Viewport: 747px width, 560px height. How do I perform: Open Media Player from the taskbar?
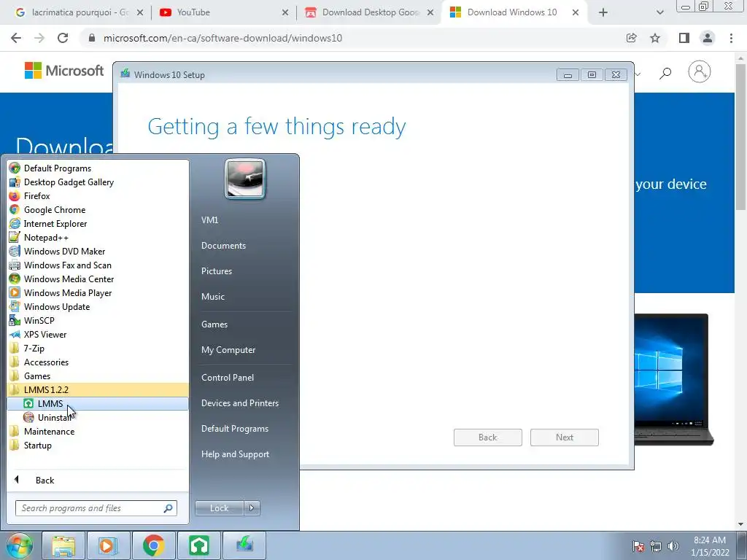108,545
